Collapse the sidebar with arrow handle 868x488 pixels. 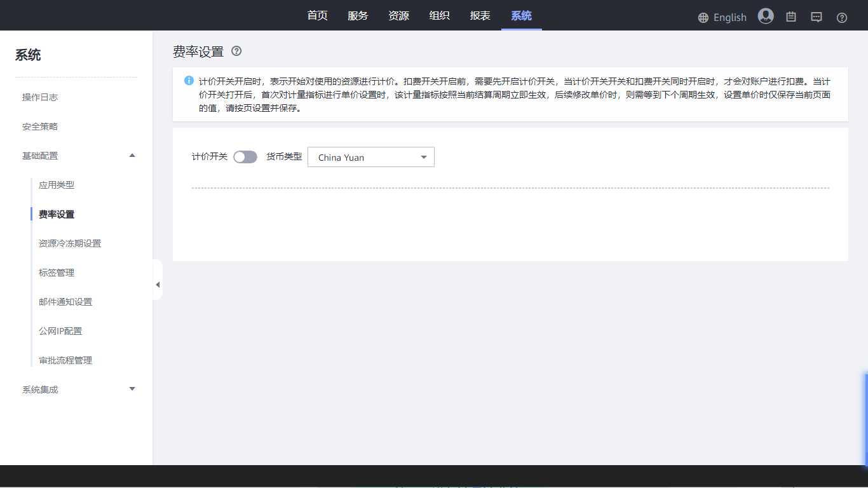coord(158,285)
